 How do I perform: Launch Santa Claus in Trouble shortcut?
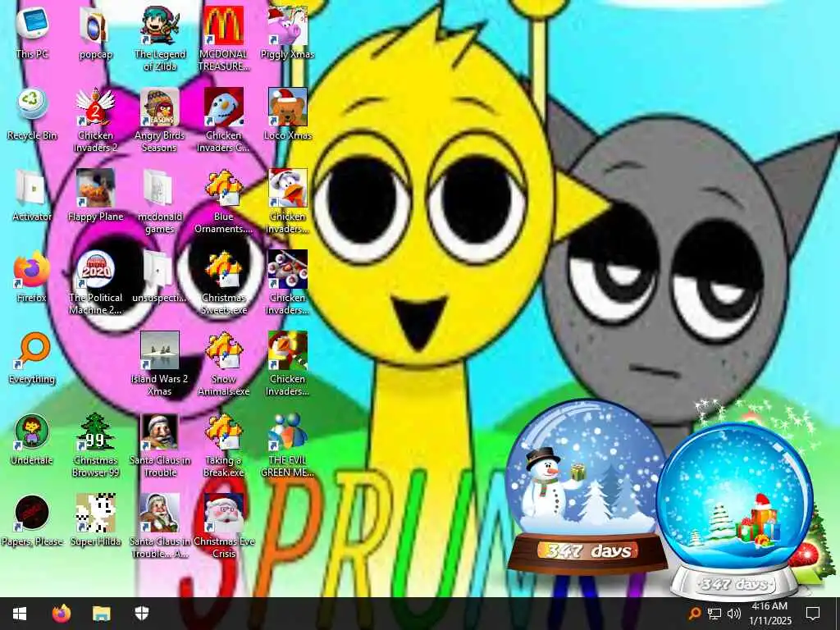(x=160, y=445)
